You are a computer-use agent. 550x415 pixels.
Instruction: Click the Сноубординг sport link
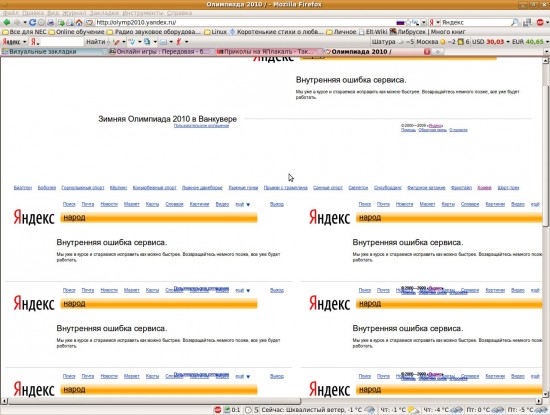point(388,188)
